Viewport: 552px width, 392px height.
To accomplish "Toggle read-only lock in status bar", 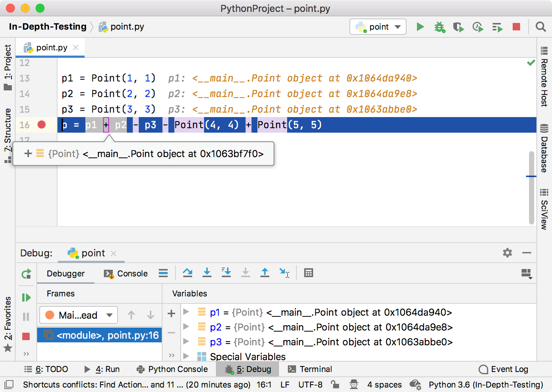I will point(335,385).
